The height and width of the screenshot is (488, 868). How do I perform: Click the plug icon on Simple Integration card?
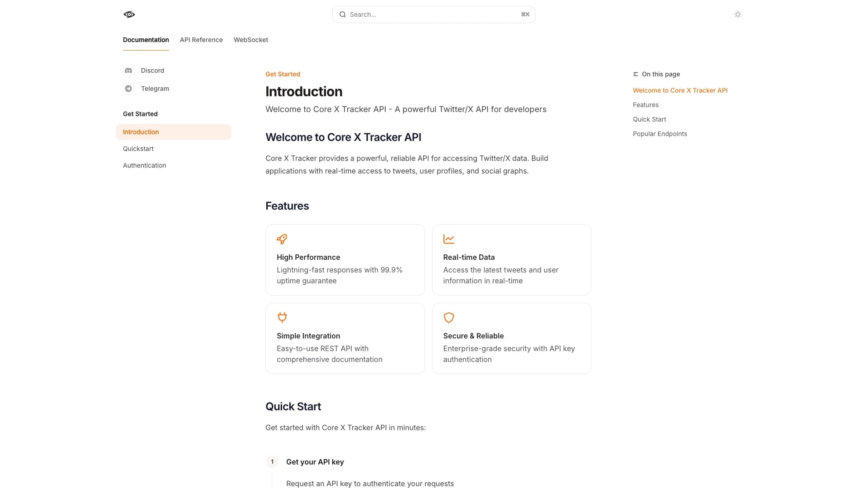[x=282, y=318]
